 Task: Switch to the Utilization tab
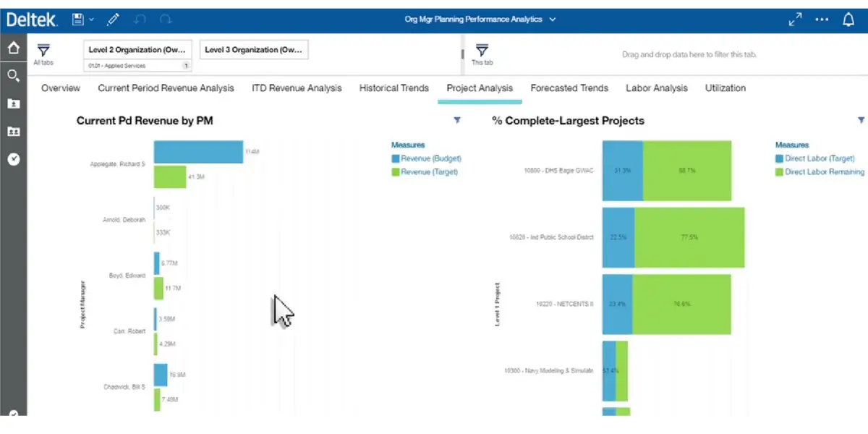coord(726,88)
